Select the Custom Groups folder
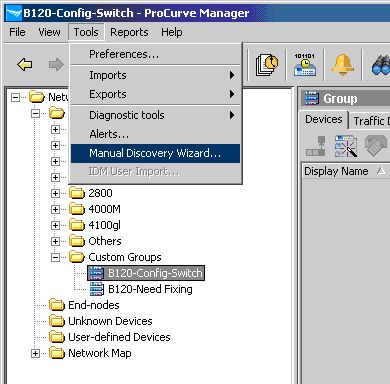This screenshot has width=390, height=384. pyautogui.click(x=125, y=257)
